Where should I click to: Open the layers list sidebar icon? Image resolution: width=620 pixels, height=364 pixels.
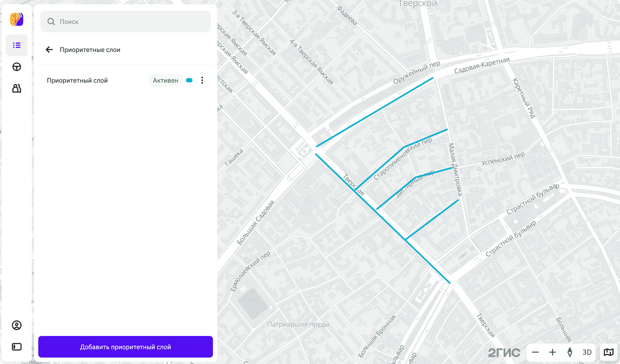pyautogui.click(x=17, y=45)
